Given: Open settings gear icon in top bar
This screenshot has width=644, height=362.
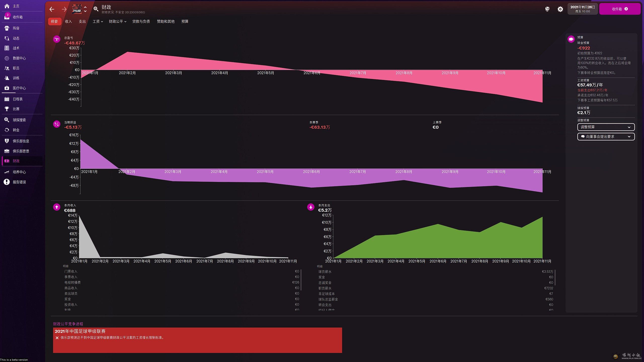Looking at the screenshot, I should point(560,9).
